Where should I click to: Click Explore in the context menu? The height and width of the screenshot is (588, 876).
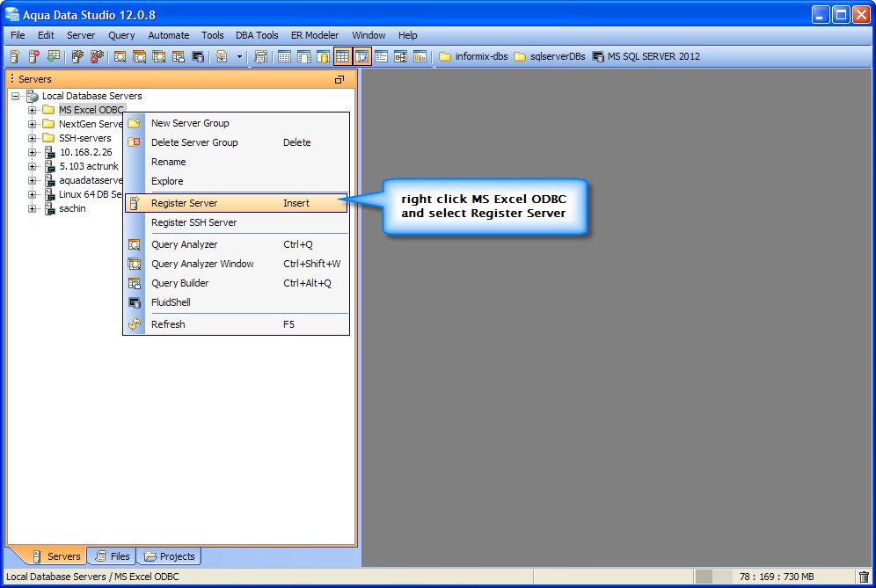pos(237,181)
